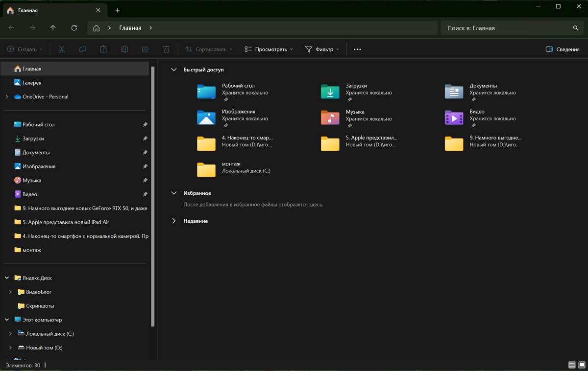Open the Сортировать dropdown
This screenshot has height=371, width=588.
tap(208, 49)
